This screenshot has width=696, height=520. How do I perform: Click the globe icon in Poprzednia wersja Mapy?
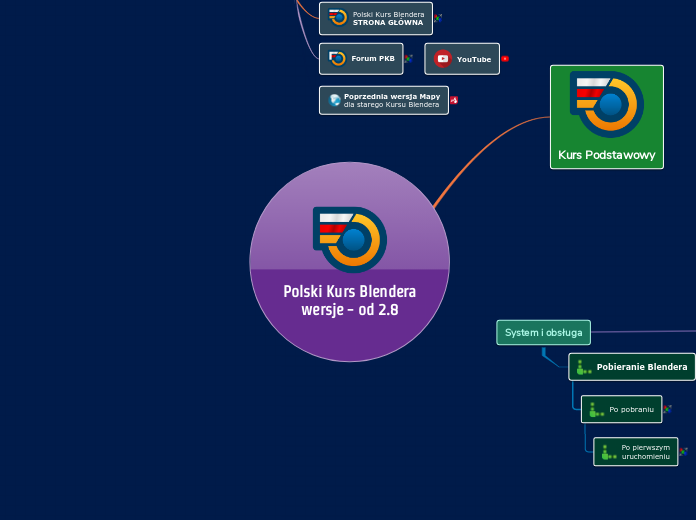(x=334, y=100)
